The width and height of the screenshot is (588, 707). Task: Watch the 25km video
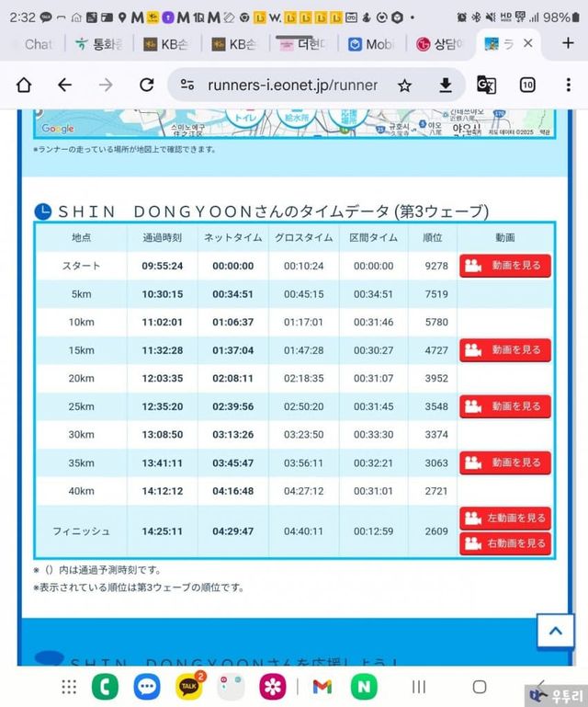click(x=505, y=406)
